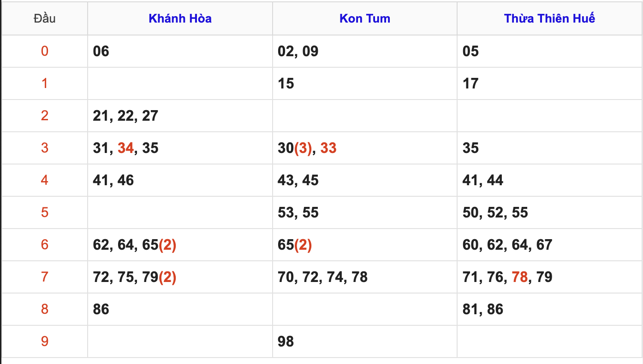Click the red number 33 in Kon Tum

point(328,148)
